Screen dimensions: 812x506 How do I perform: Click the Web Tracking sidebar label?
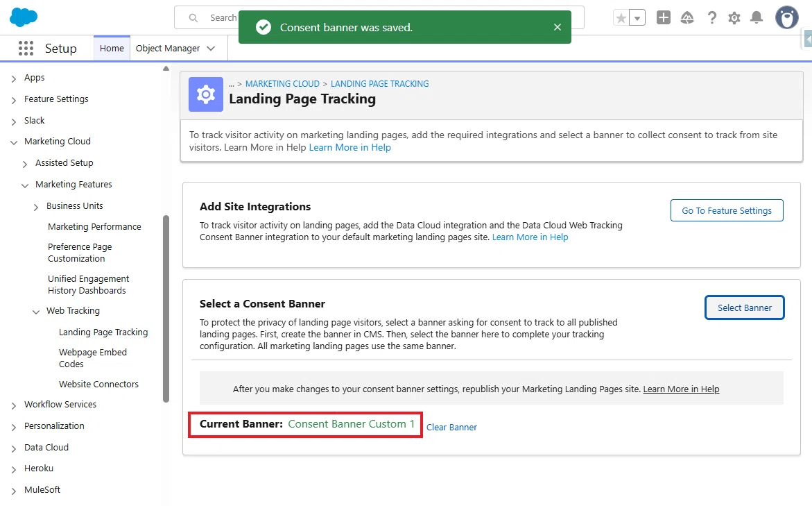click(x=73, y=310)
